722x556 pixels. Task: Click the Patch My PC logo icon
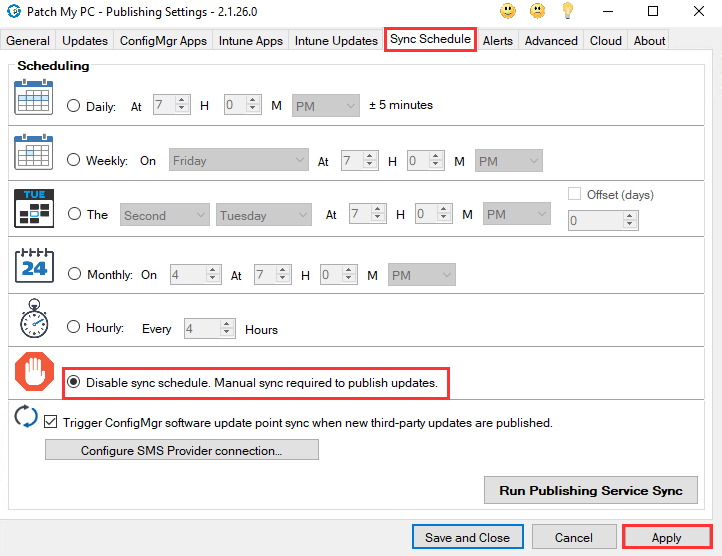pyautogui.click(x=14, y=11)
